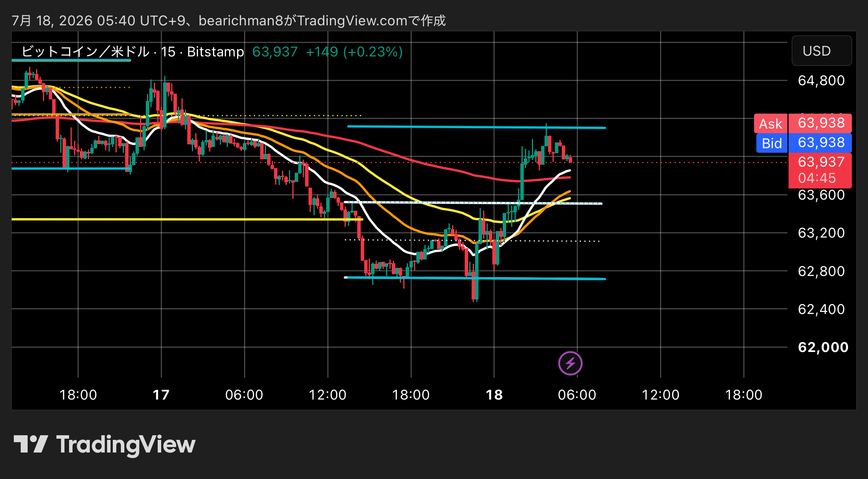The width and height of the screenshot is (868, 479).
Task: Click the 62,400 price axis label
Action: pyautogui.click(x=821, y=309)
